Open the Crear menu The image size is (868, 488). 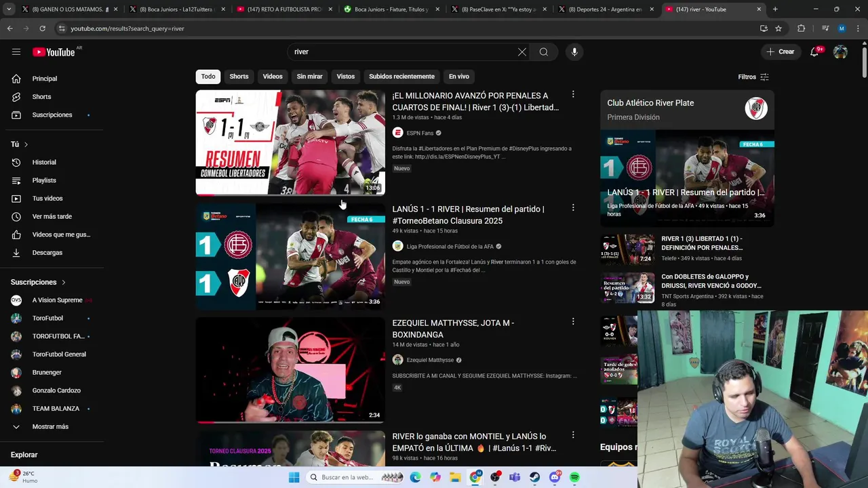tap(780, 52)
